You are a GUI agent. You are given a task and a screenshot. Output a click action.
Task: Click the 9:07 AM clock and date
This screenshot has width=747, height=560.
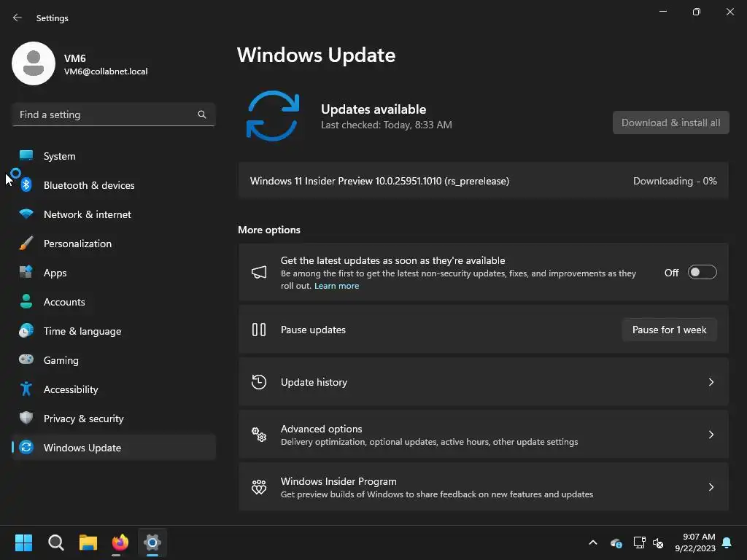pyautogui.click(x=695, y=542)
